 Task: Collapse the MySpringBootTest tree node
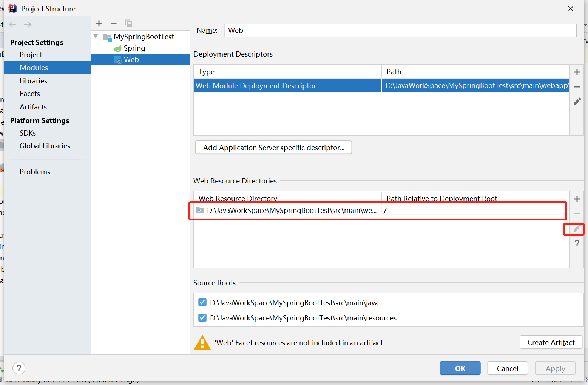point(96,36)
